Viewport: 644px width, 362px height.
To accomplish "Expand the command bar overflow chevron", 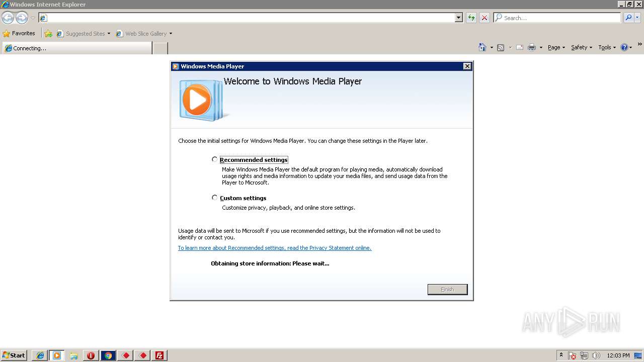I will (x=640, y=45).
